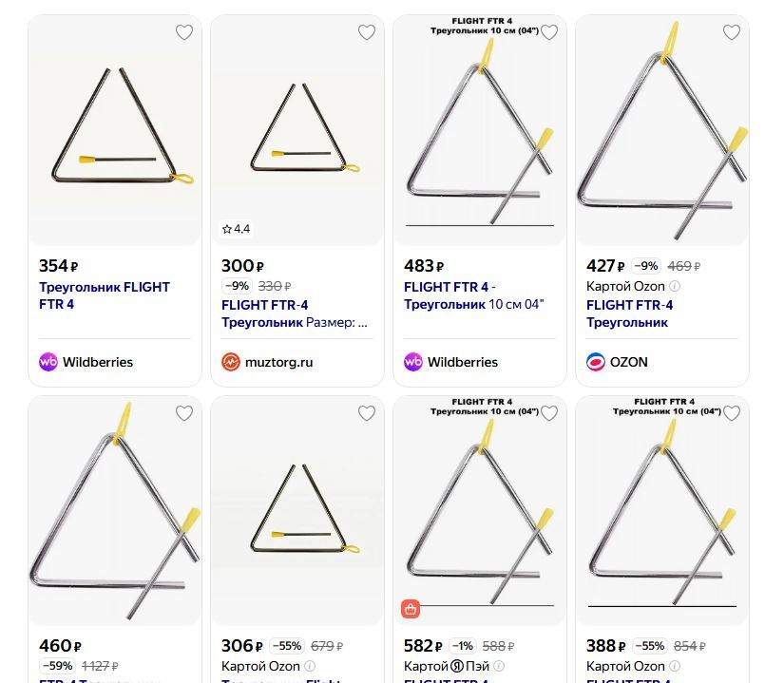Image resolution: width=784 pixels, height=683 pixels.
Task: Save the 582 ₽ item using its heart icon
Action: 549,413
